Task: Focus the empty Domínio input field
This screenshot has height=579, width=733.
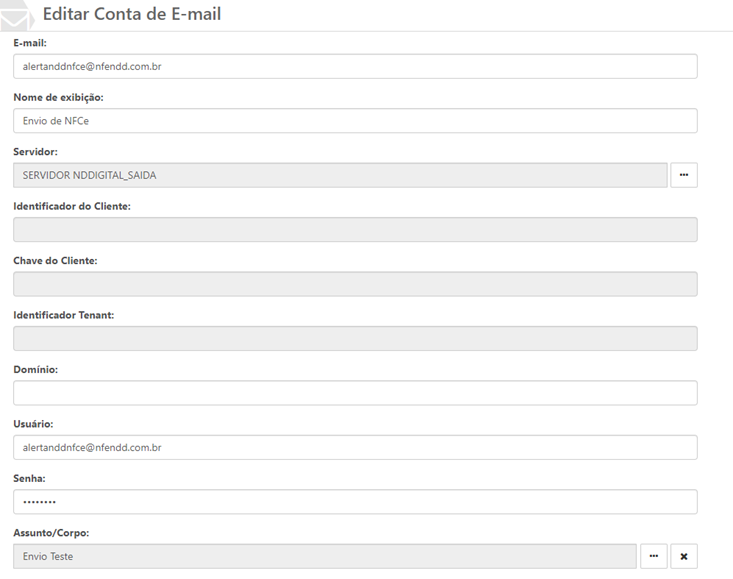Action: [355, 393]
